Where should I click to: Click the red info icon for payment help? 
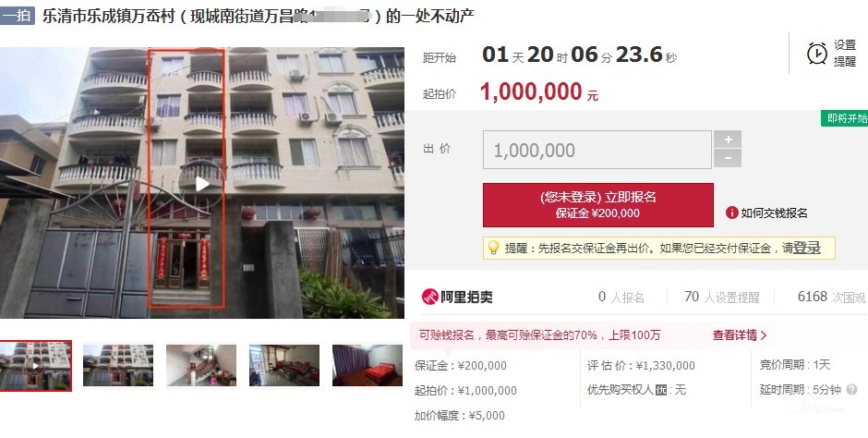point(732,213)
